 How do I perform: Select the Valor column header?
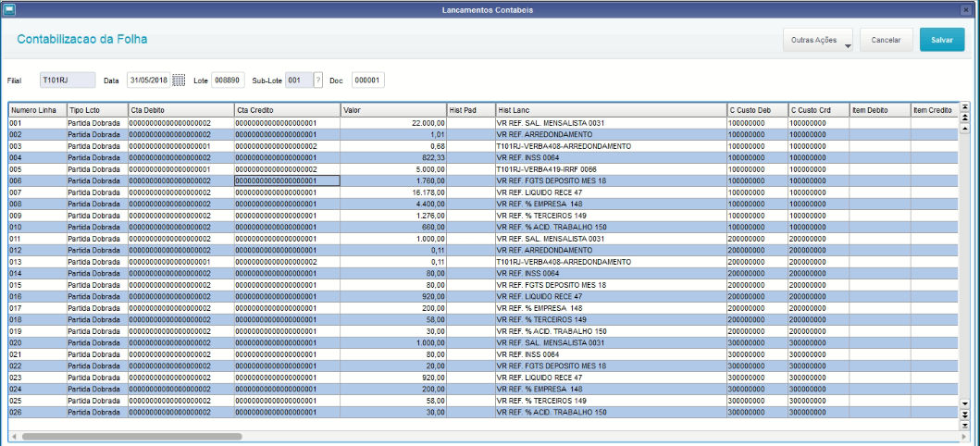coord(393,110)
